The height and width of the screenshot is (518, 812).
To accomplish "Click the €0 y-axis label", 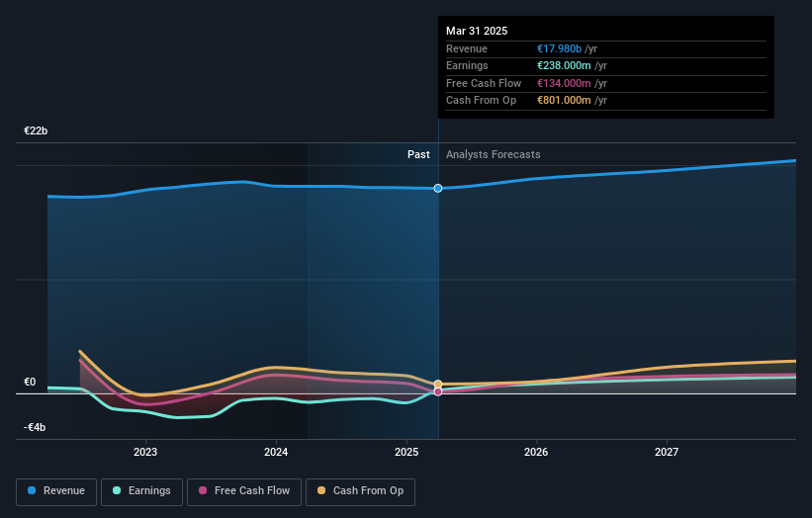I will (x=30, y=382).
